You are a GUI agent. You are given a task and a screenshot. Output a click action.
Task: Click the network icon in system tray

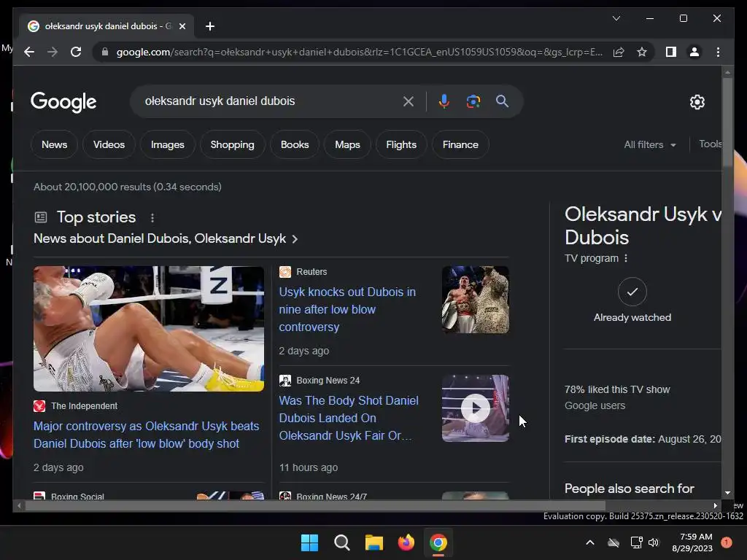(x=636, y=542)
